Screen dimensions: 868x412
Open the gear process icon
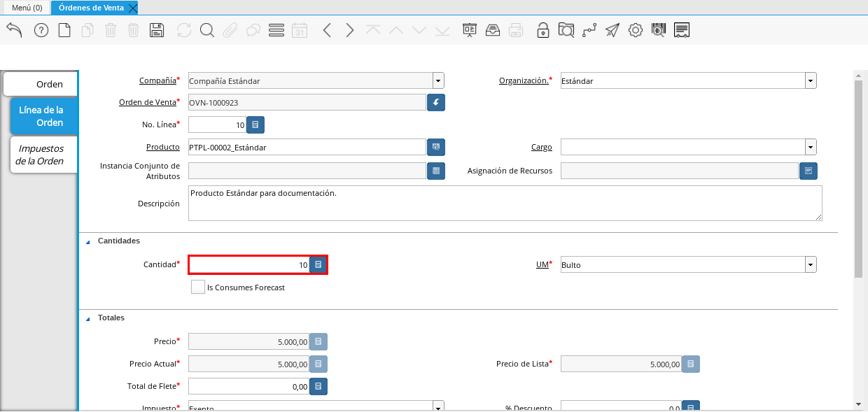[635, 30]
